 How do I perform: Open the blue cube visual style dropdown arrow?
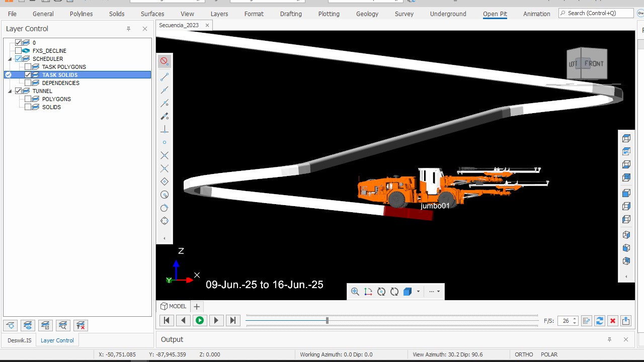[418, 292]
